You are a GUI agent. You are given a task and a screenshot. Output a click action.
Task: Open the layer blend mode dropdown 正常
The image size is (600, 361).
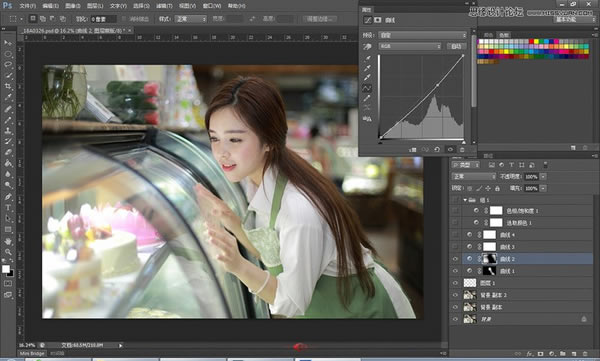pos(474,176)
